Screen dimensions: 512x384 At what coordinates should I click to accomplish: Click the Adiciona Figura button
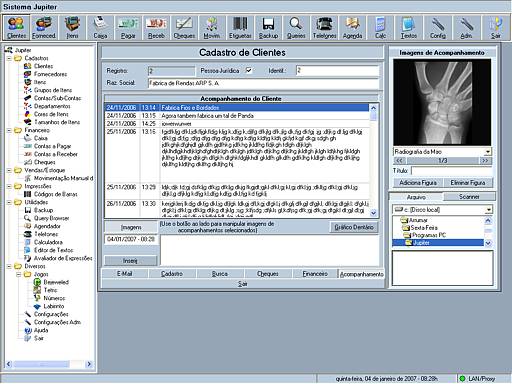tap(418, 183)
